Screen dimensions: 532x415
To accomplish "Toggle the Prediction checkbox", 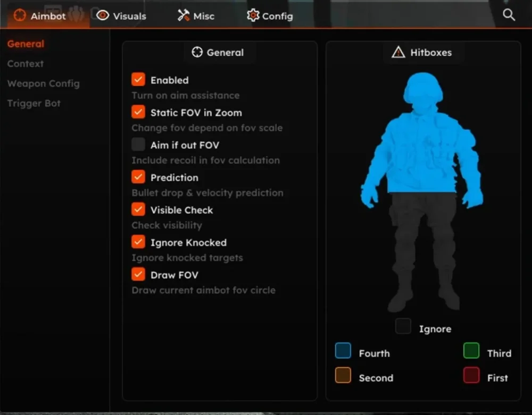I will coord(138,177).
